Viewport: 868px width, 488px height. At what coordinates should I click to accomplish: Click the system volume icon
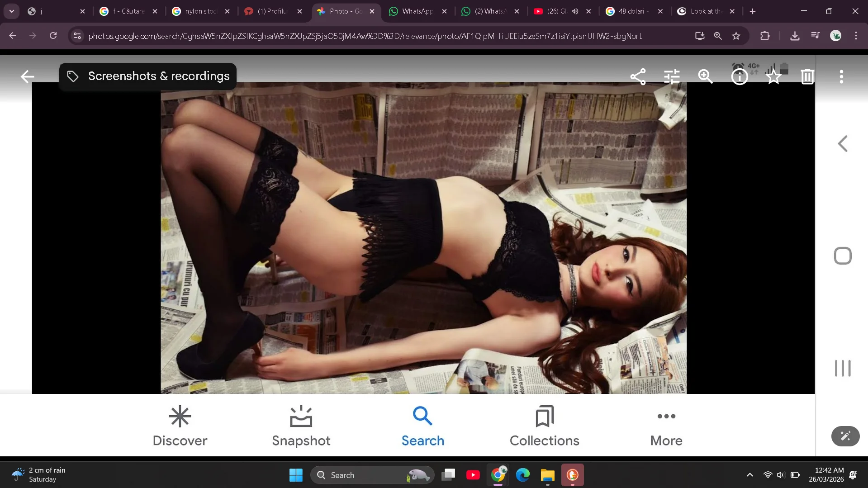[780, 475]
